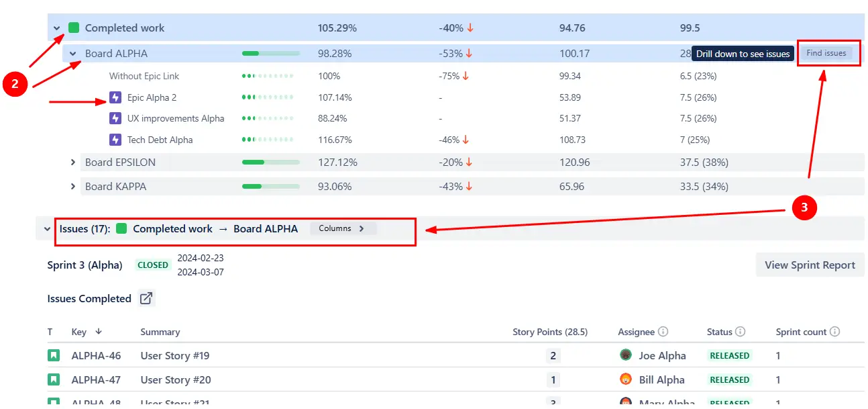Viewport: 868px width, 409px height.
Task: Click the Status info icon
Action: [x=741, y=332]
